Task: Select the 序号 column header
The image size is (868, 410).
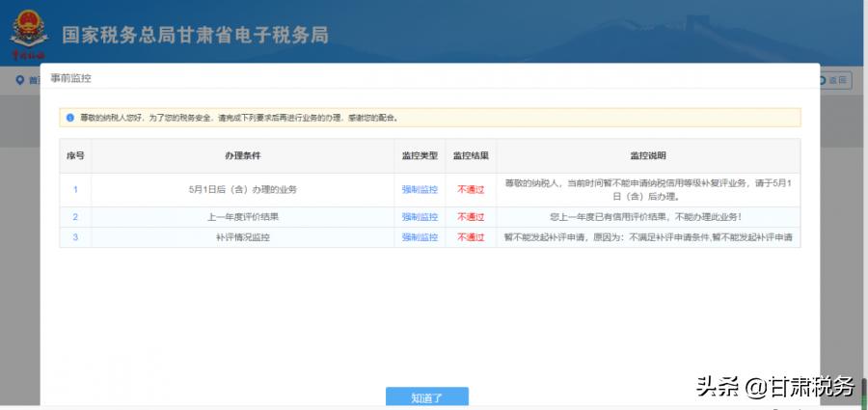Action: click(75, 155)
